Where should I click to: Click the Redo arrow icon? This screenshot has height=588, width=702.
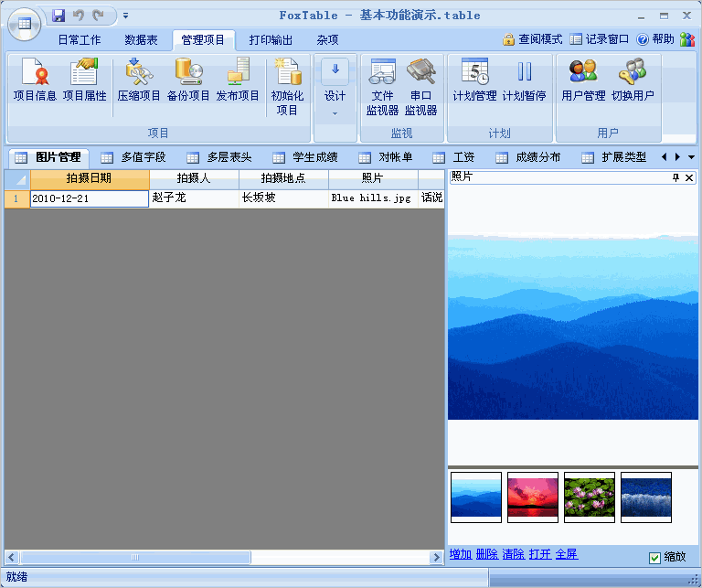pyautogui.click(x=98, y=16)
